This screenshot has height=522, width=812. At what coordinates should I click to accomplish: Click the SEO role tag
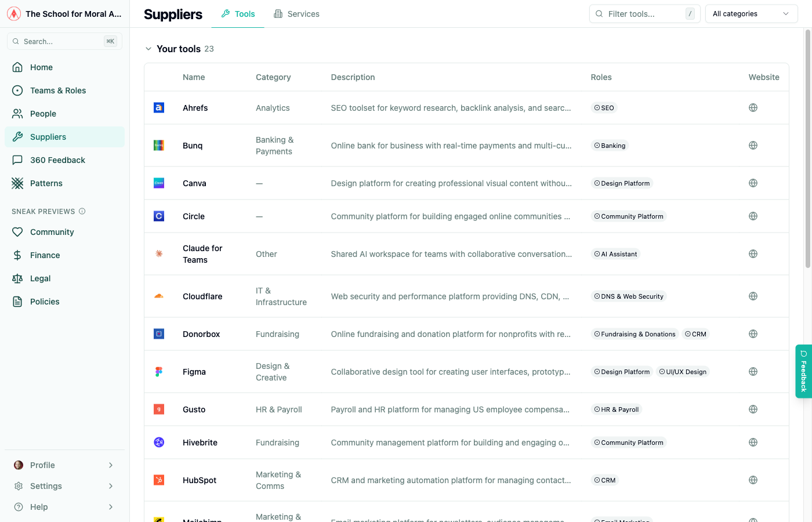[x=604, y=108]
